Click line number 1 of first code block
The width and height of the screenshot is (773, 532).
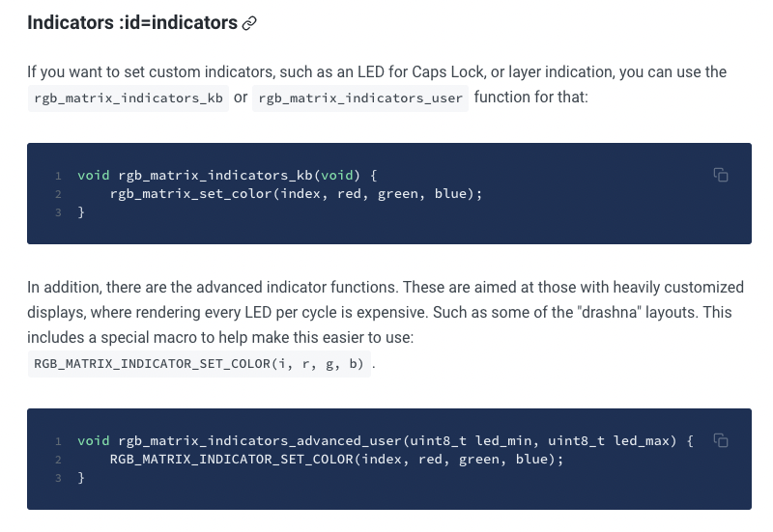tap(59, 176)
